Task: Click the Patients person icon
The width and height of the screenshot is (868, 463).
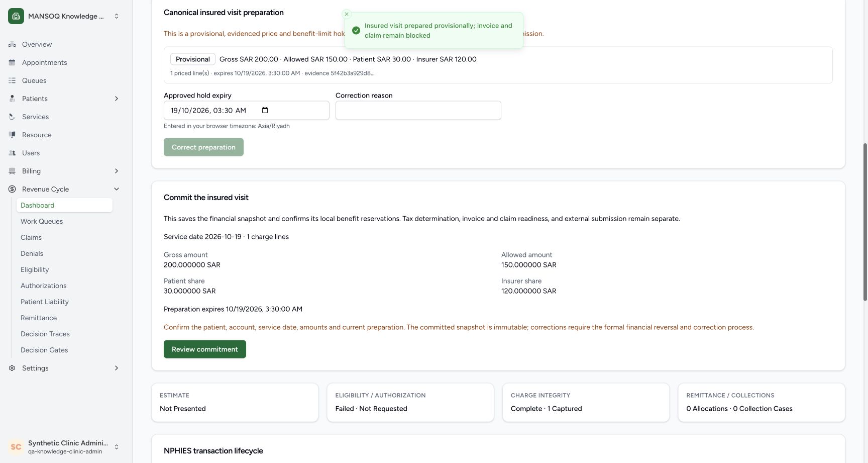Action: pos(12,99)
